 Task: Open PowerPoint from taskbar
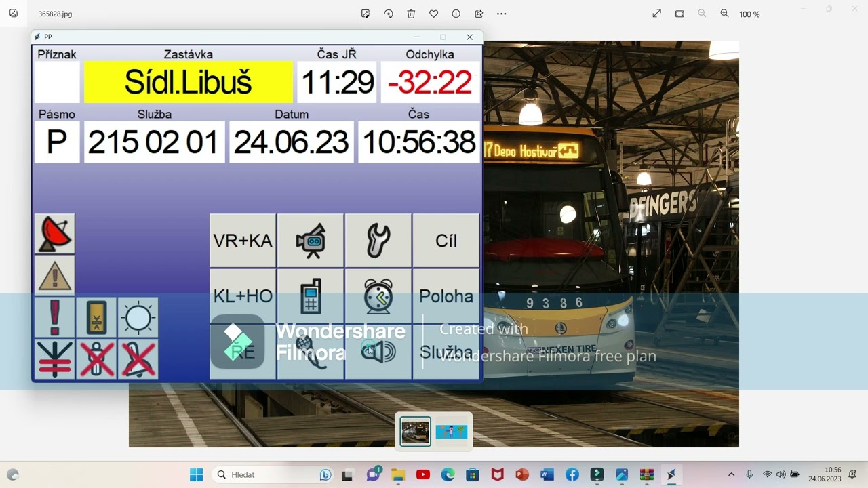tap(521, 474)
